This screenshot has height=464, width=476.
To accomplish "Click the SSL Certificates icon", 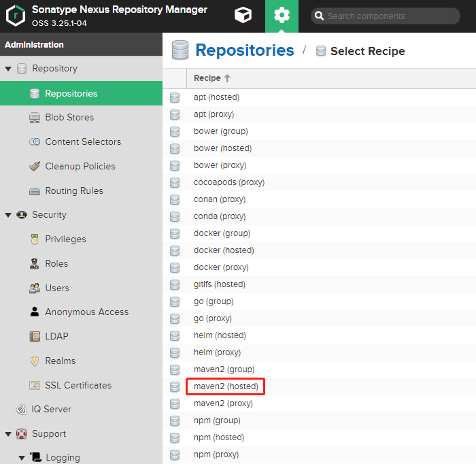I will pos(35,386).
